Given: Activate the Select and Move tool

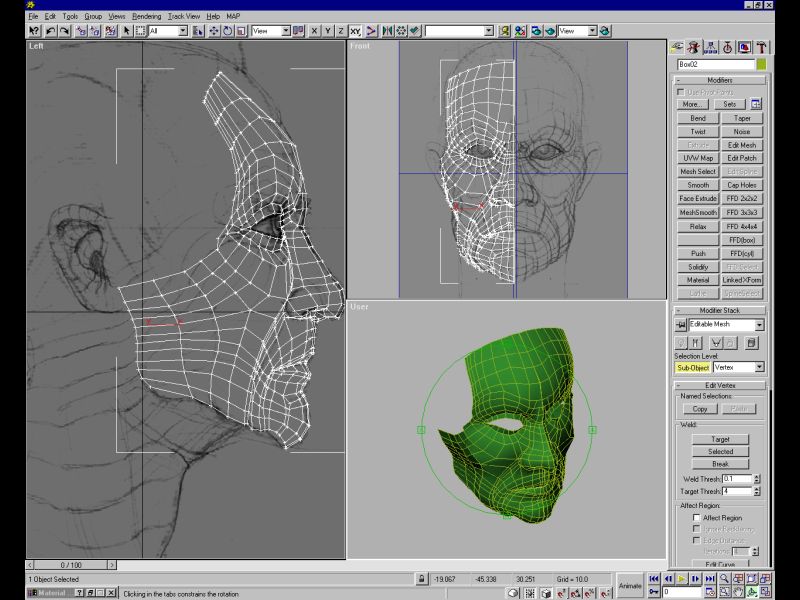Looking at the screenshot, I should [213, 31].
